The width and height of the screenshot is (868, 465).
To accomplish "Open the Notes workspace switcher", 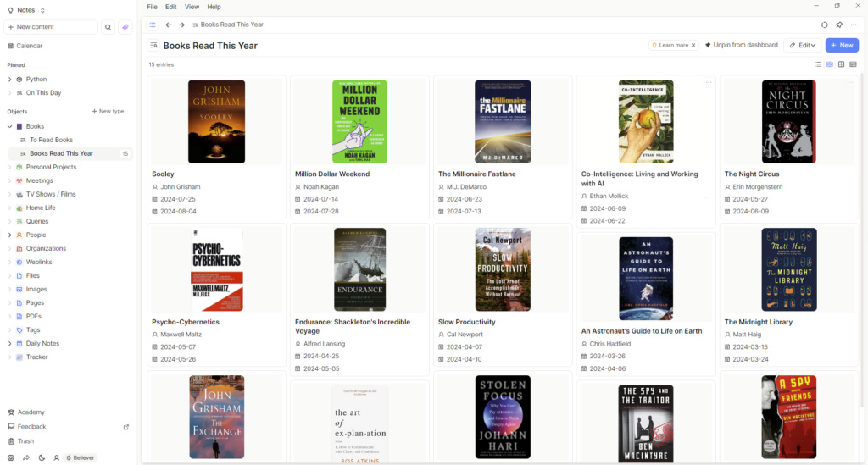I will [26, 10].
